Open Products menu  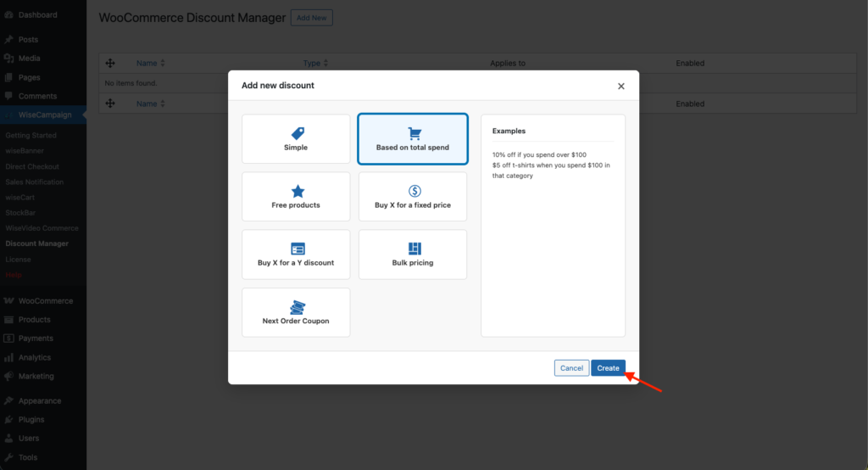tap(34, 320)
